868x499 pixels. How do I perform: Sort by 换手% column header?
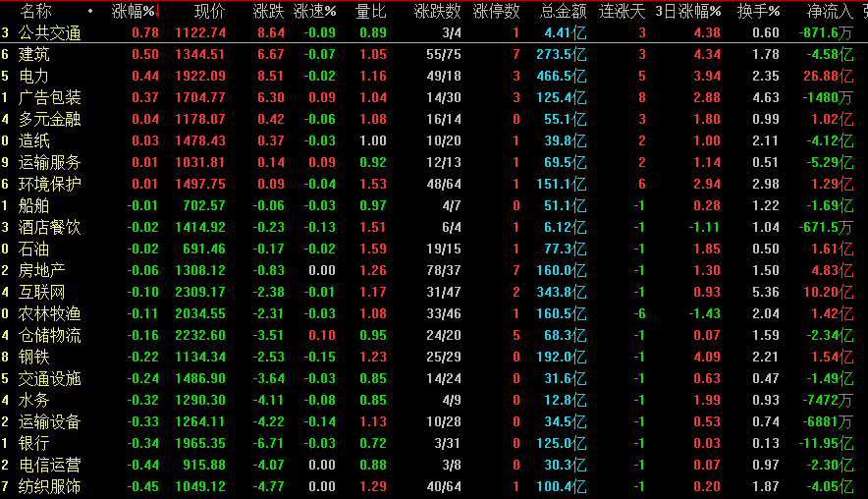point(758,11)
